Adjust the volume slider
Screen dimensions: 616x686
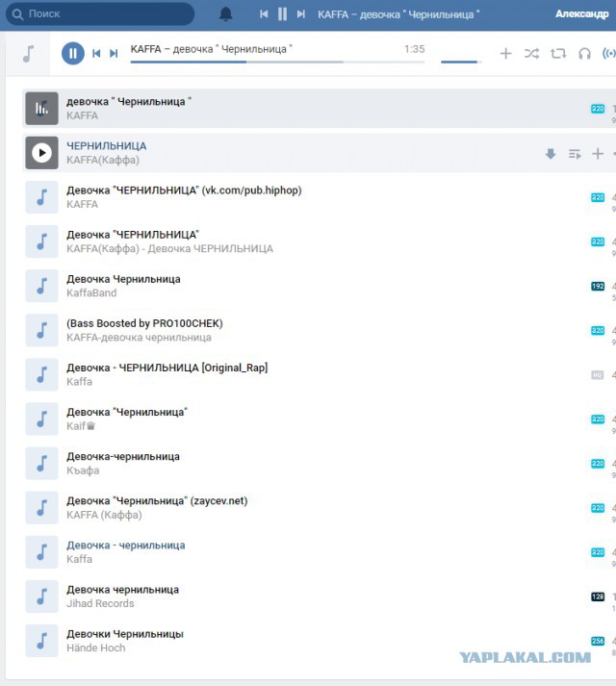(x=461, y=63)
